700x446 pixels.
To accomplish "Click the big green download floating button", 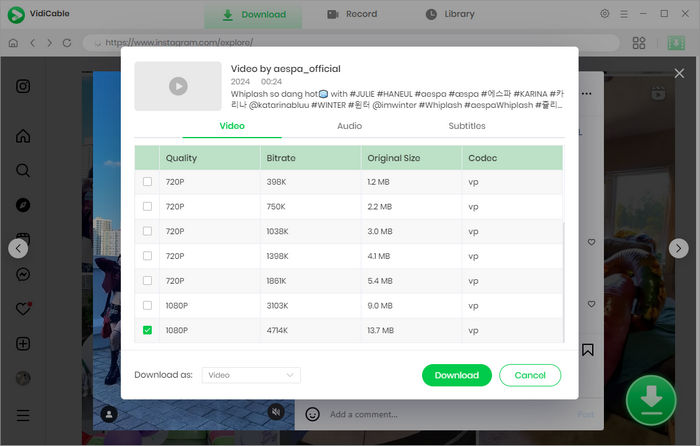I will pos(651,400).
